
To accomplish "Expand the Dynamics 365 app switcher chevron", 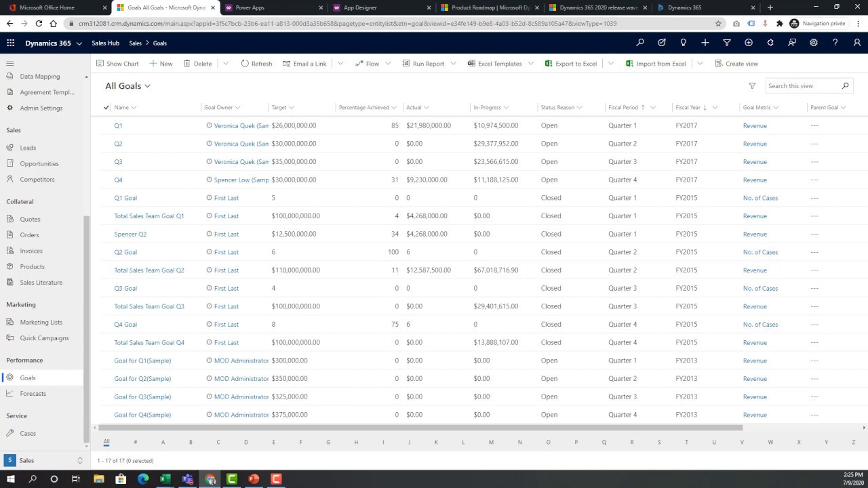I will pyautogui.click(x=79, y=43).
